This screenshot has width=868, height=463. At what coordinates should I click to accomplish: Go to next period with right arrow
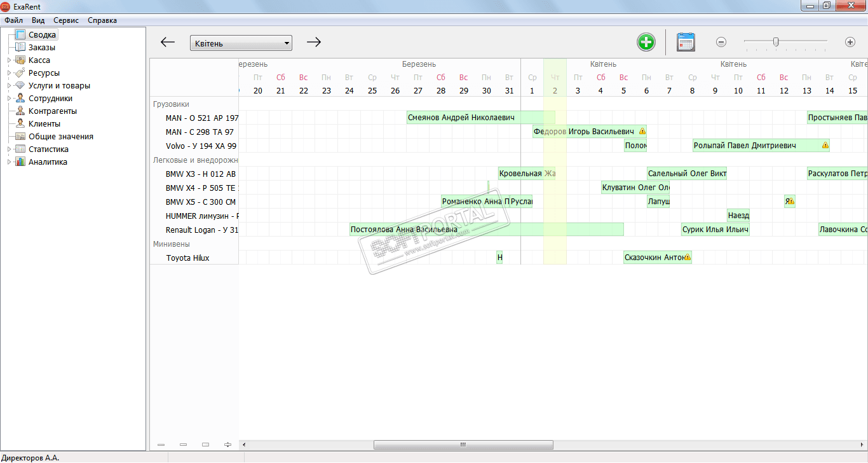click(x=314, y=43)
